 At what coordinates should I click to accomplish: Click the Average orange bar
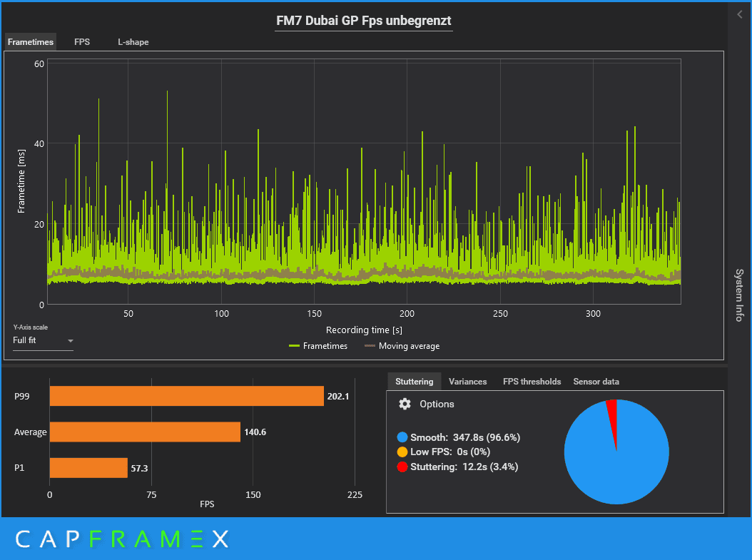pyautogui.click(x=145, y=432)
